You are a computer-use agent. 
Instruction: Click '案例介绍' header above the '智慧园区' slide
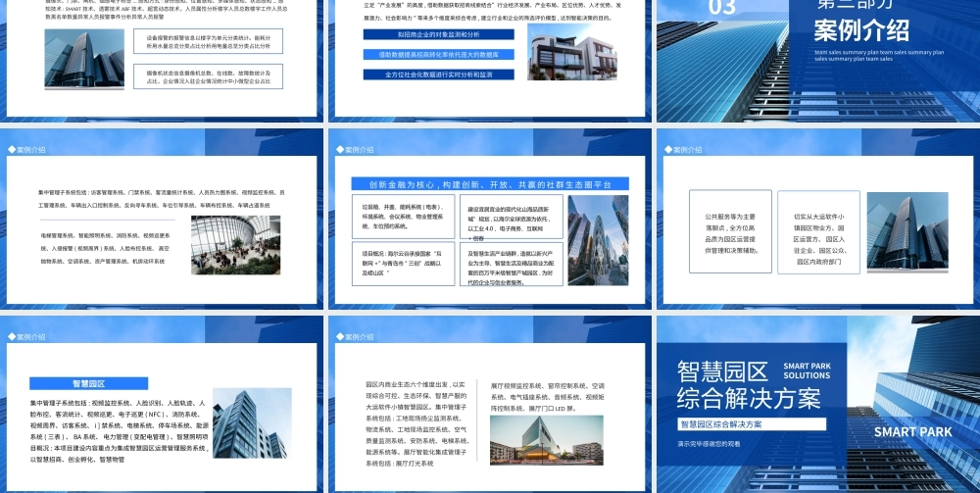pyautogui.click(x=26, y=337)
